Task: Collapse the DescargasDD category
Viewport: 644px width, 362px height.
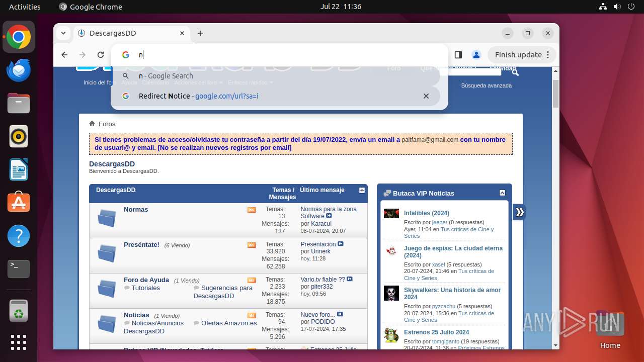Action: [362, 191]
